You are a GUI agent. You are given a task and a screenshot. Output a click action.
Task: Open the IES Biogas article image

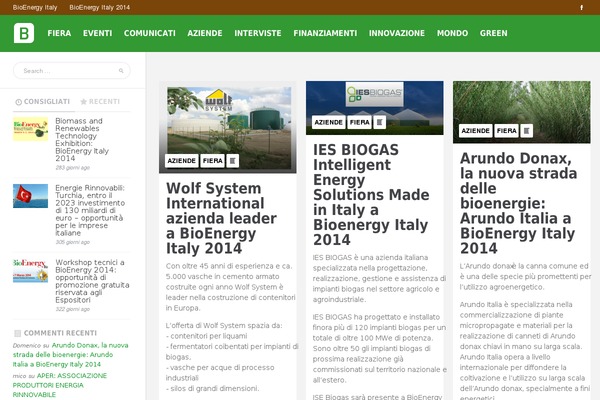click(375, 108)
